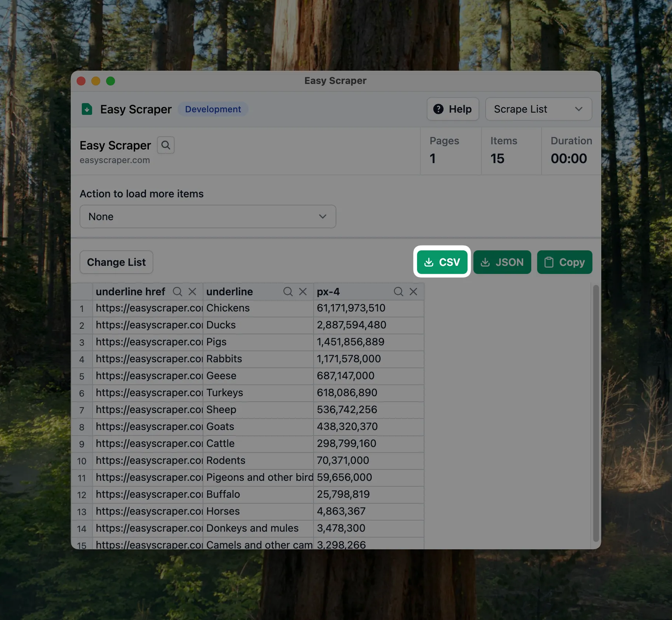Click the search icon next to Easy Scraper title
The width and height of the screenshot is (672, 620).
point(165,145)
